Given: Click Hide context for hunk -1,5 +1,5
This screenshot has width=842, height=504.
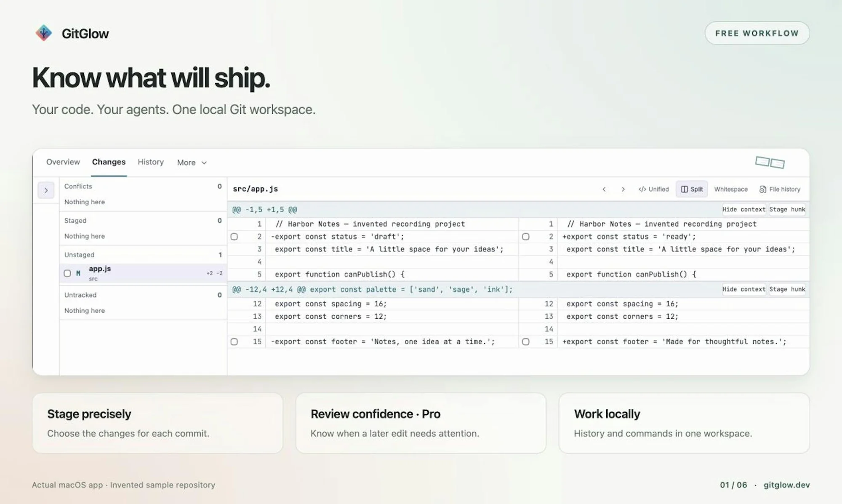Looking at the screenshot, I should pyautogui.click(x=744, y=210).
